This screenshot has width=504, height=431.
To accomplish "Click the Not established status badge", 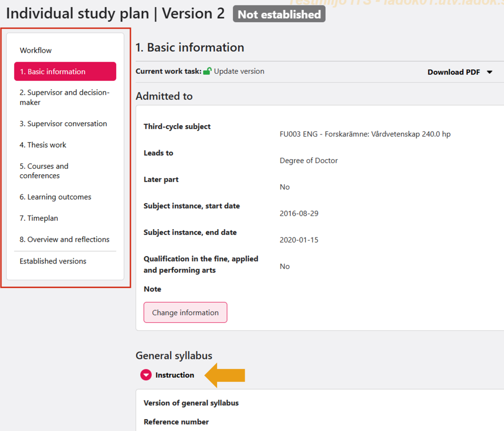I will (279, 14).
